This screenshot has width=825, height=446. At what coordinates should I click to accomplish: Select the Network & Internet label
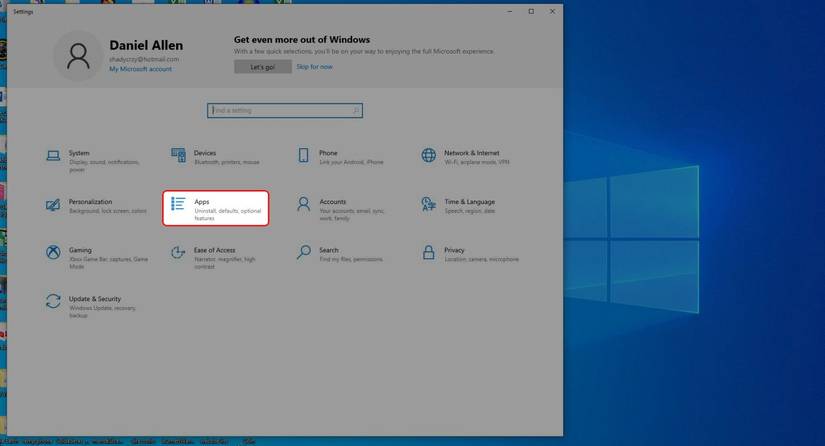[472, 153]
